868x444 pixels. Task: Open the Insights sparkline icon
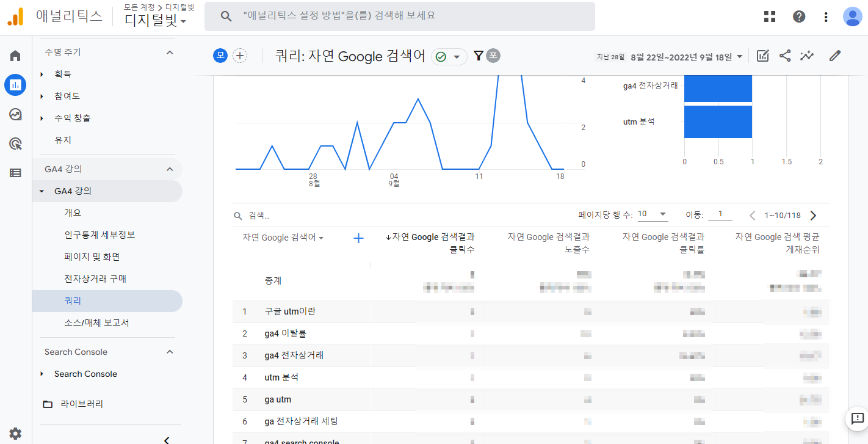tap(807, 56)
